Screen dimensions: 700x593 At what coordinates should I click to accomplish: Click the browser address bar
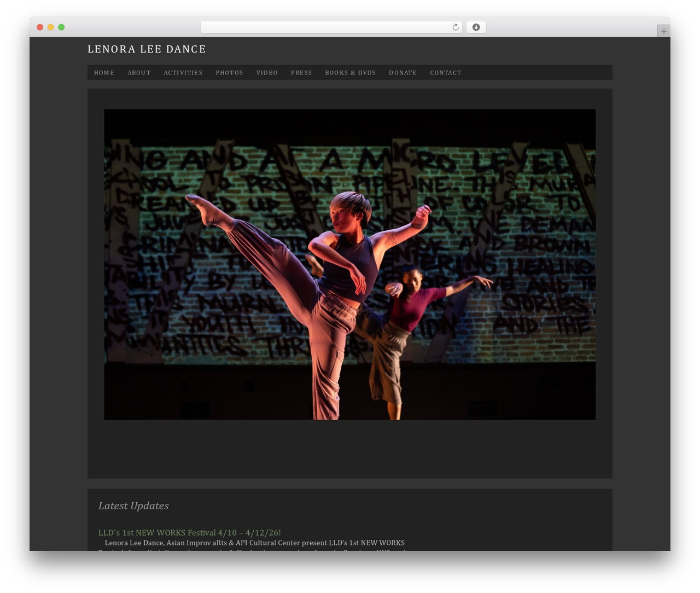331,27
